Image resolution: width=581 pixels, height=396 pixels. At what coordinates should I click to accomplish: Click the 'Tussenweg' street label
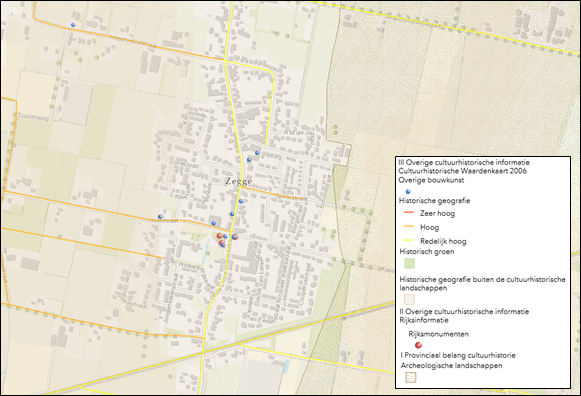(x=33, y=116)
